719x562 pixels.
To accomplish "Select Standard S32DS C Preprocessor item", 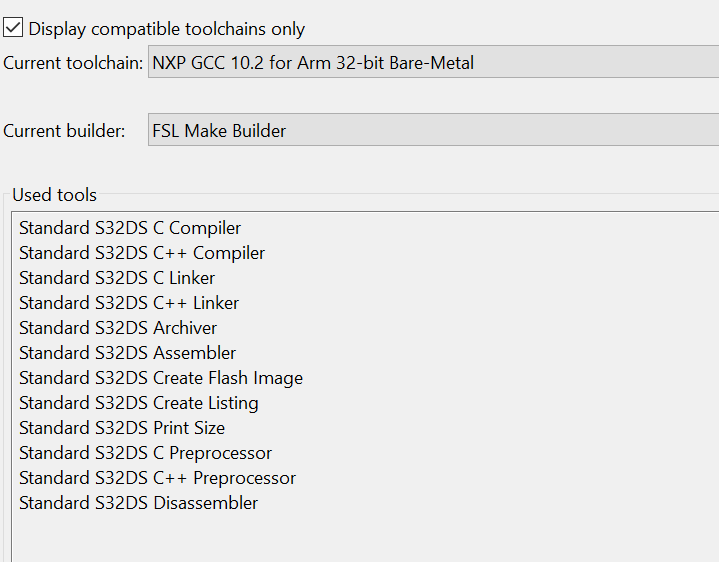I will tap(146, 453).
